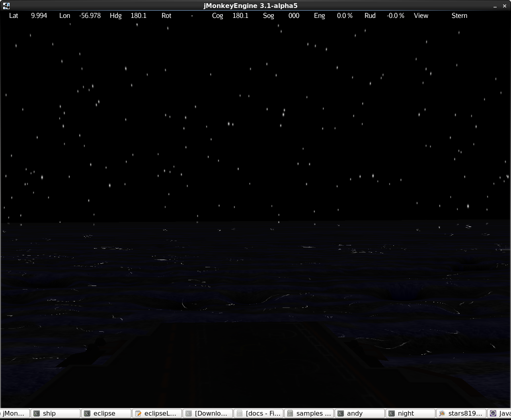Switch to the [Downlo... taskbar window
Image resolution: width=511 pixels, height=420 pixels.
point(207,413)
